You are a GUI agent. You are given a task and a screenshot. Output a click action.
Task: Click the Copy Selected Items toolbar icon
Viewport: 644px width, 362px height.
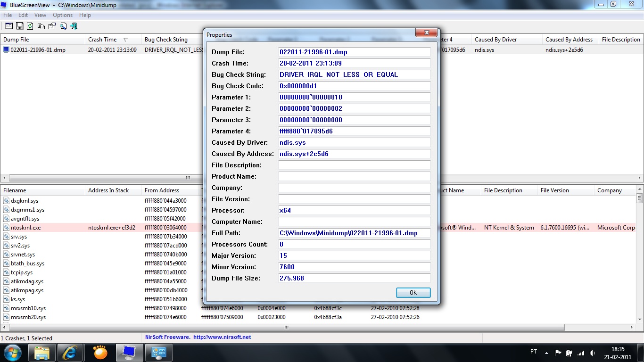click(41, 26)
